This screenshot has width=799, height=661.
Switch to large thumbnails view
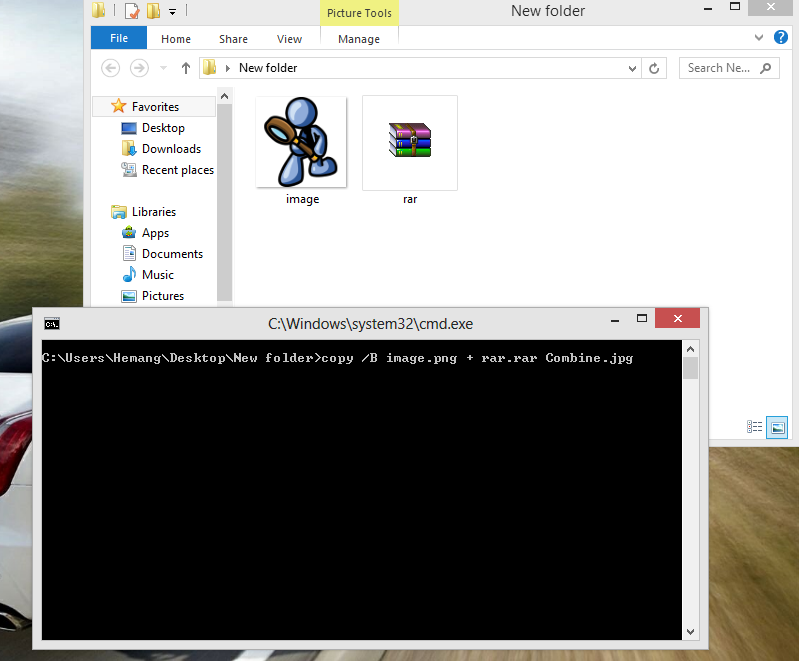(x=777, y=427)
